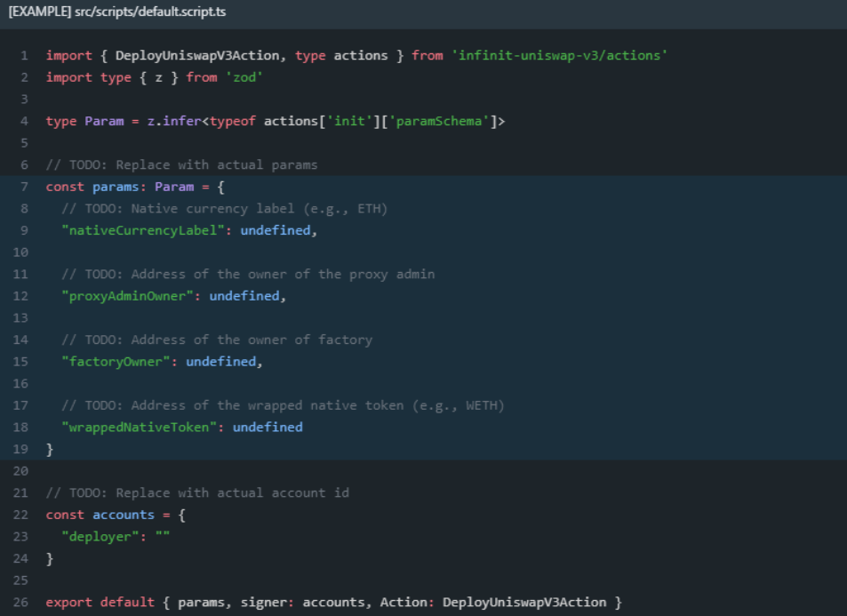Click the comment about the Native currency label
Image resolution: width=847 pixels, height=616 pixels.
[224, 209]
